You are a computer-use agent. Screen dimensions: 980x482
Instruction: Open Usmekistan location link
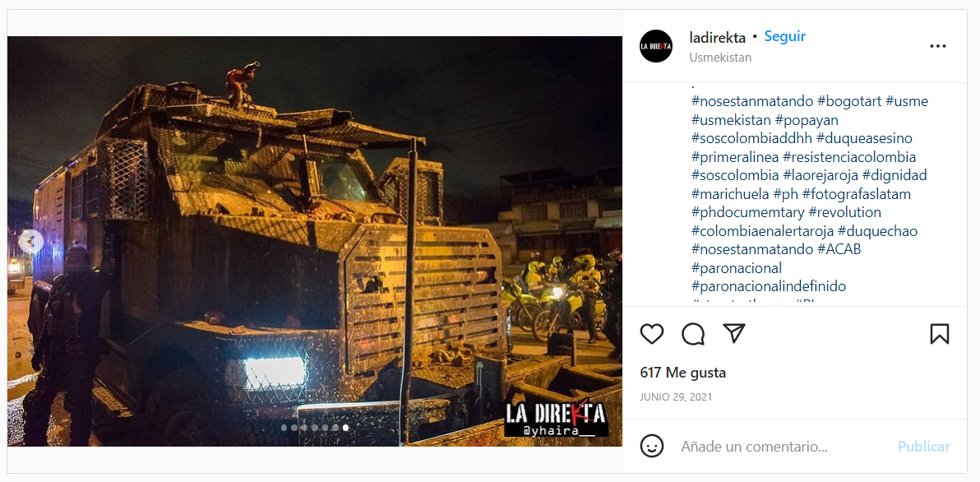point(720,58)
